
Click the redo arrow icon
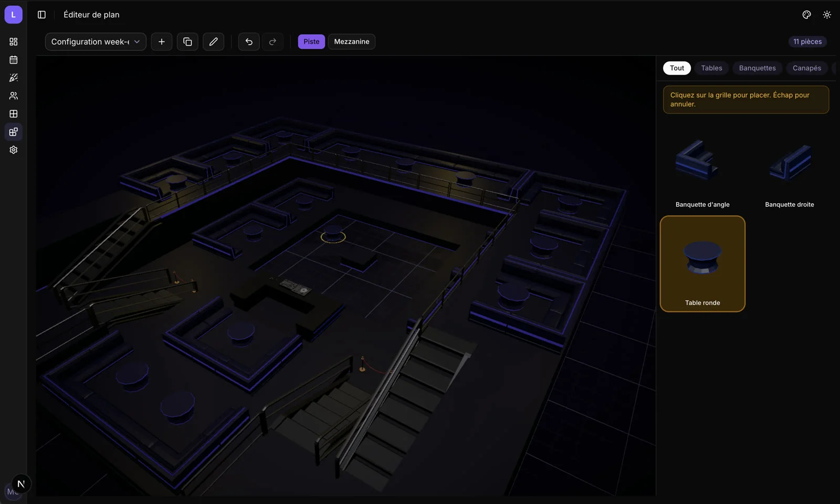(272, 41)
